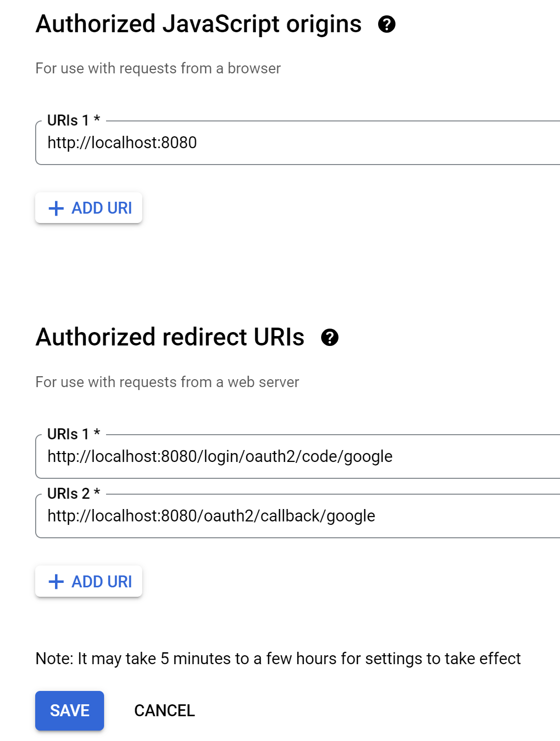Add a new URI under JavaScript origins

pyautogui.click(x=88, y=208)
